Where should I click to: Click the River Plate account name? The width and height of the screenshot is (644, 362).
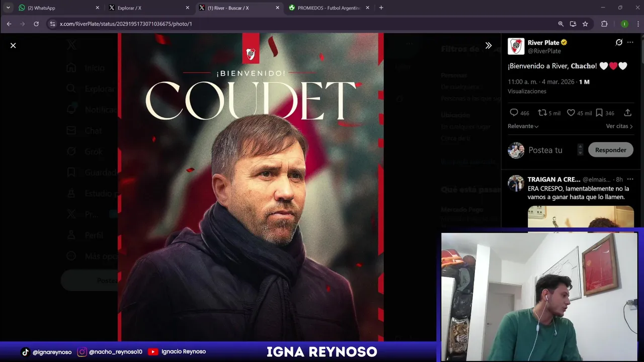(x=543, y=42)
